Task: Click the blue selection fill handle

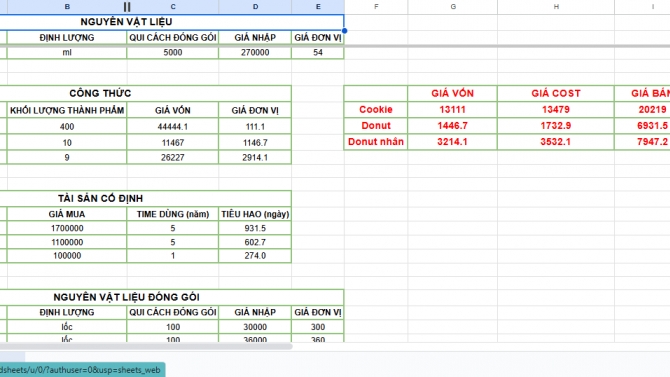Action: click(x=344, y=31)
